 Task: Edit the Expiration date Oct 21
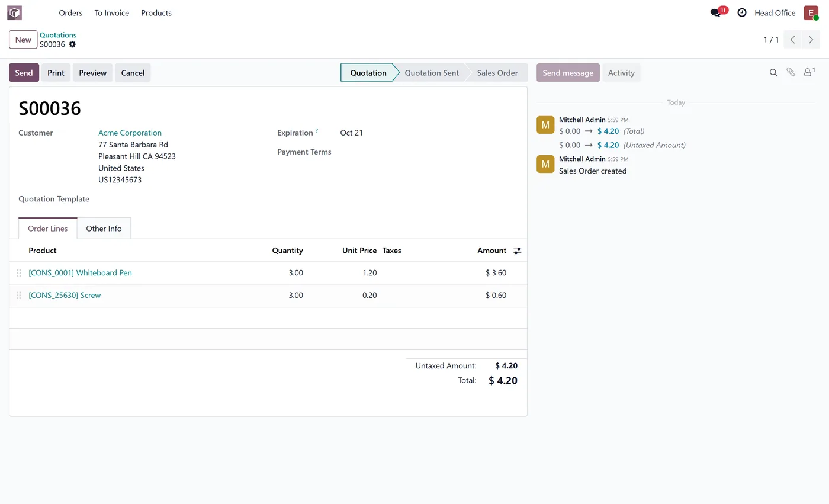pos(352,133)
